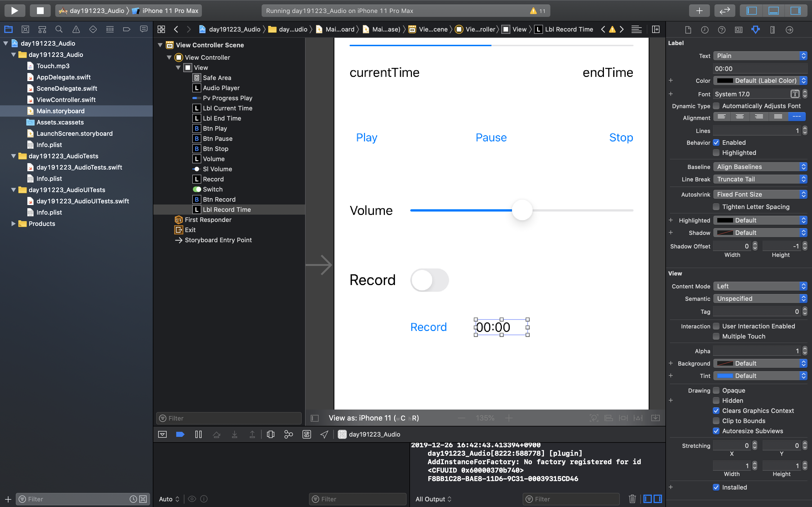Click the Pause button on canvas
Image resolution: width=812 pixels, height=507 pixels.
[491, 137]
